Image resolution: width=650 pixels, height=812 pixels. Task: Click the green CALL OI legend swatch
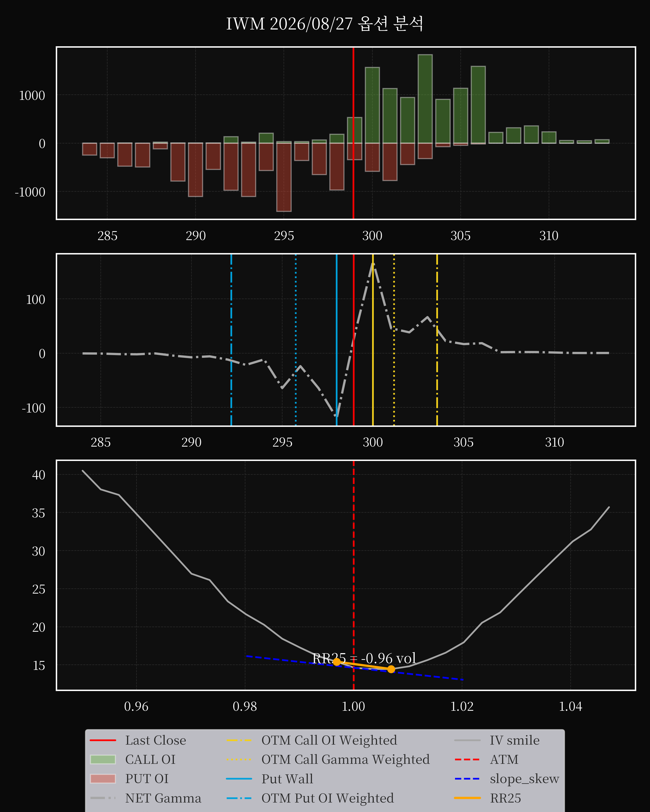[x=103, y=759]
